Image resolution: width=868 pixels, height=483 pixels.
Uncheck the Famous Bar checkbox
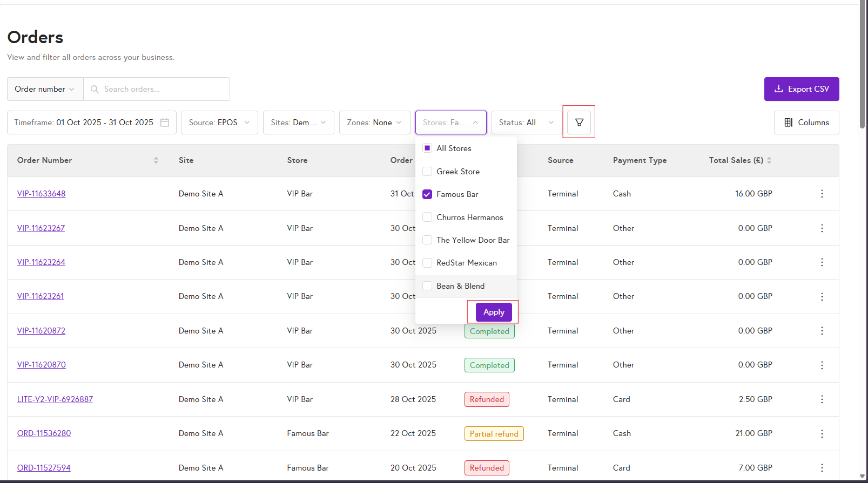(427, 194)
